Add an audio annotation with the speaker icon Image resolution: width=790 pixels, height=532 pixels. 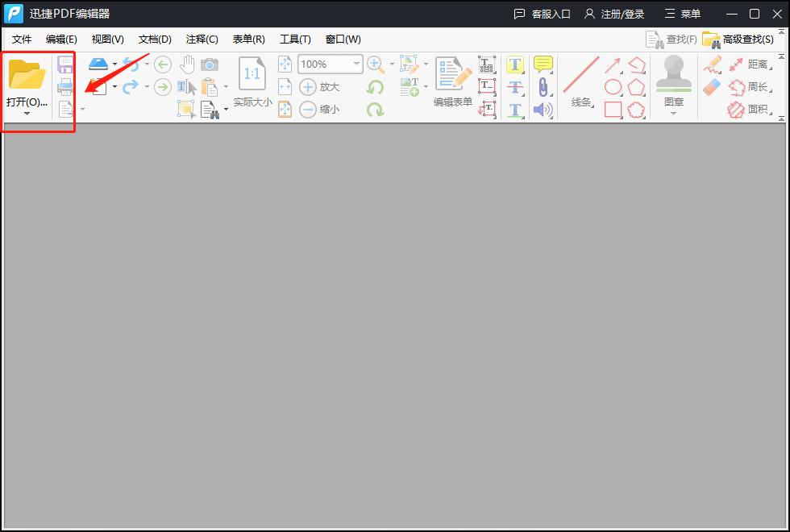[543, 110]
